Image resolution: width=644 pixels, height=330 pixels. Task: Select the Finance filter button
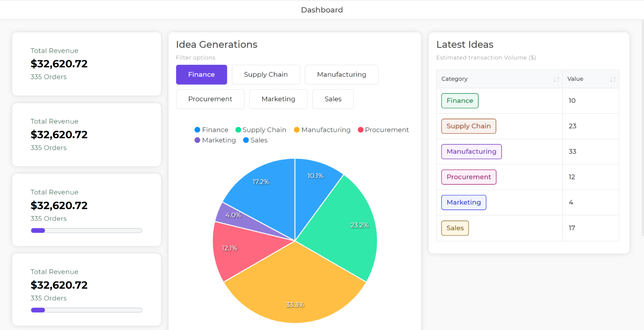tap(201, 74)
